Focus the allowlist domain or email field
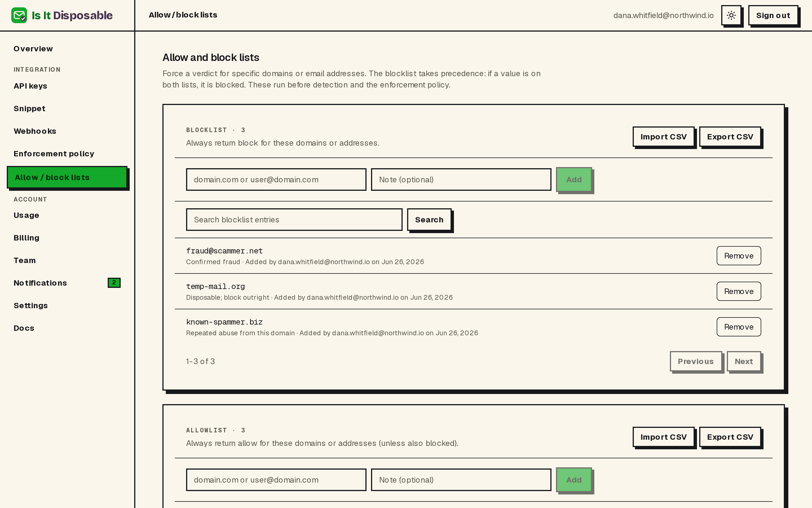812x508 pixels. (x=276, y=480)
